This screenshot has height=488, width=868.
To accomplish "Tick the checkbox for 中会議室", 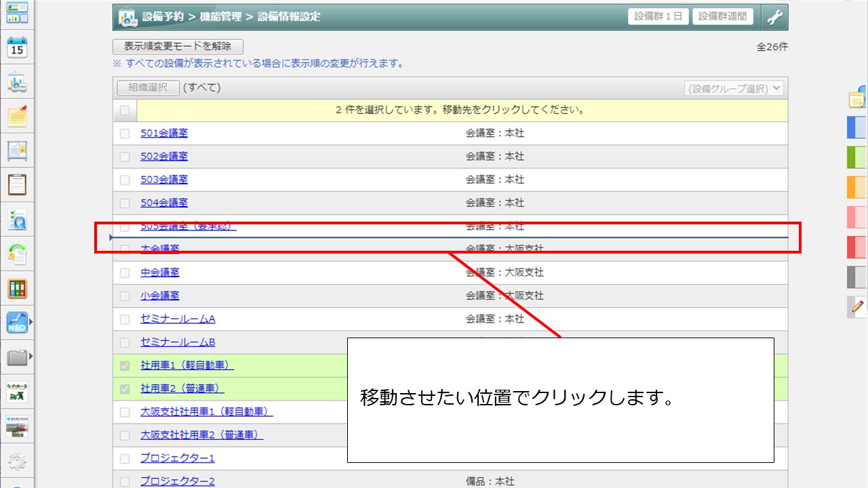I will pyautogui.click(x=125, y=272).
